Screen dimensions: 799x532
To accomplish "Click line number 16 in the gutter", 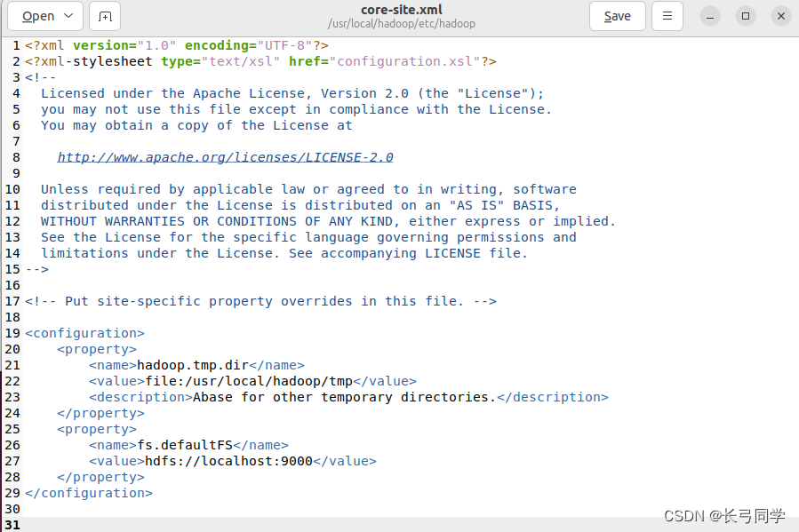I will click(12, 285).
